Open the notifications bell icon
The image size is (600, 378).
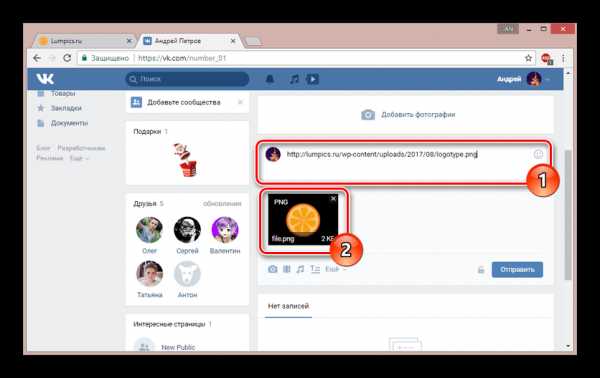[270, 79]
